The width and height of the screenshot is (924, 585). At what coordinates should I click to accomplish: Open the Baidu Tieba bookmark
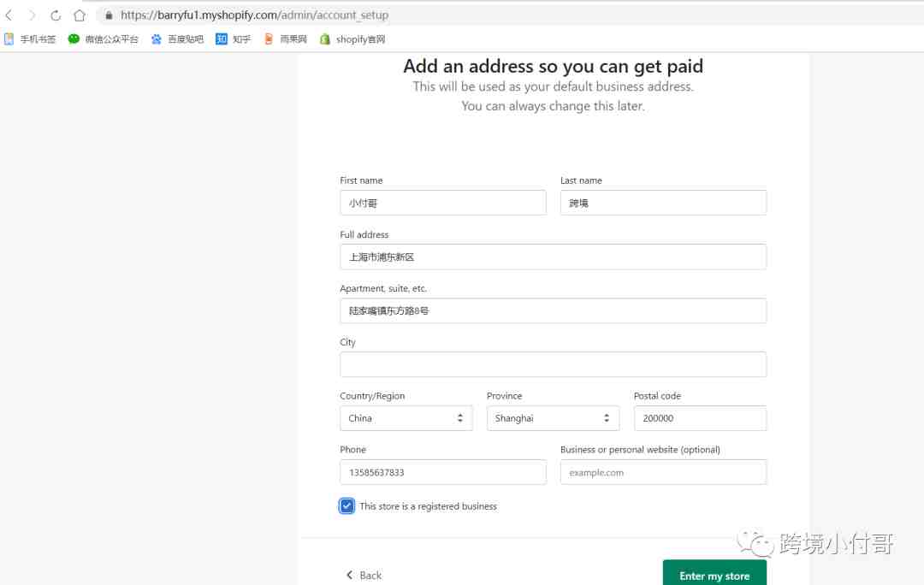(x=177, y=39)
